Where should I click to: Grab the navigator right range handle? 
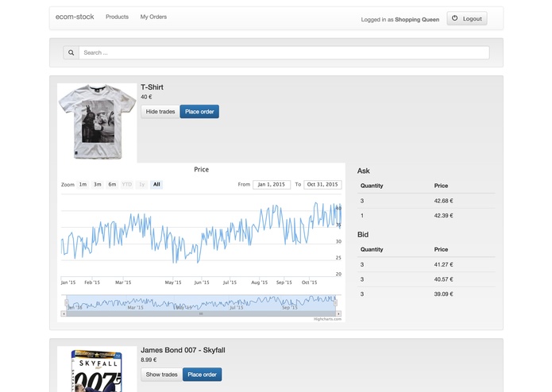(x=335, y=302)
